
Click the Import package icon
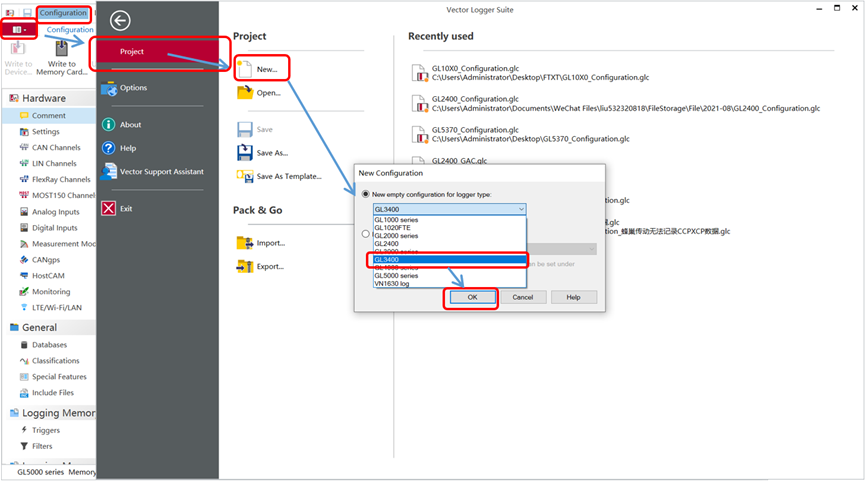[x=245, y=243]
